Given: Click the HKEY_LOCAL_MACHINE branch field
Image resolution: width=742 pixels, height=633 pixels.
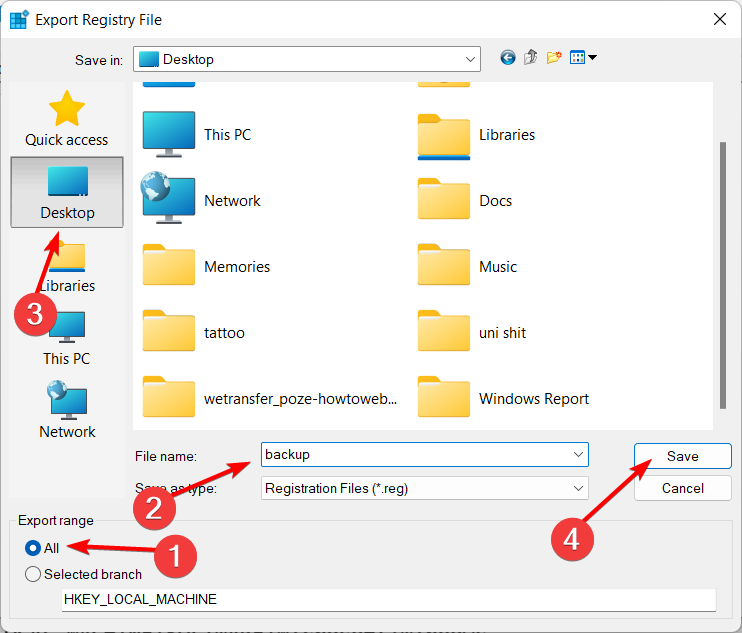Looking at the screenshot, I should tap(389, 599).
